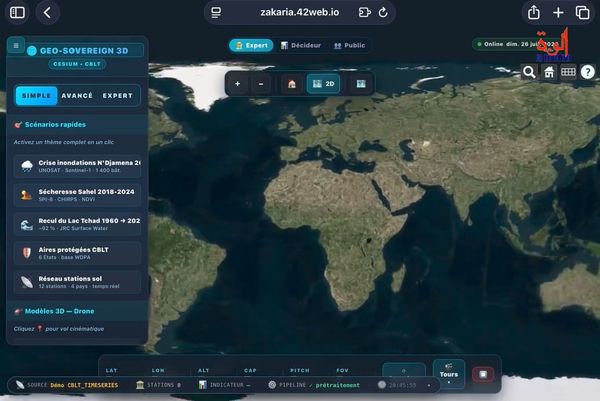Select the Décideur profile tab
The width and height of the screenshot is (600, 401).
[301, 45]
